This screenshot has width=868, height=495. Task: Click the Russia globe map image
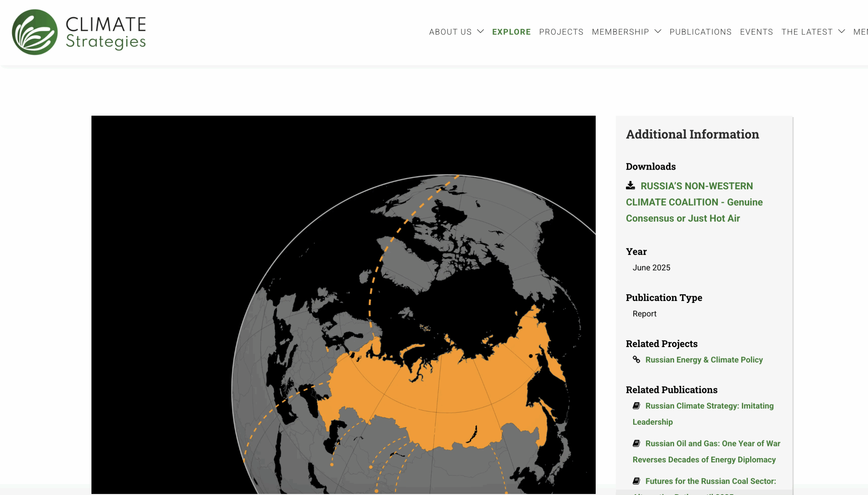click(343, 305)
